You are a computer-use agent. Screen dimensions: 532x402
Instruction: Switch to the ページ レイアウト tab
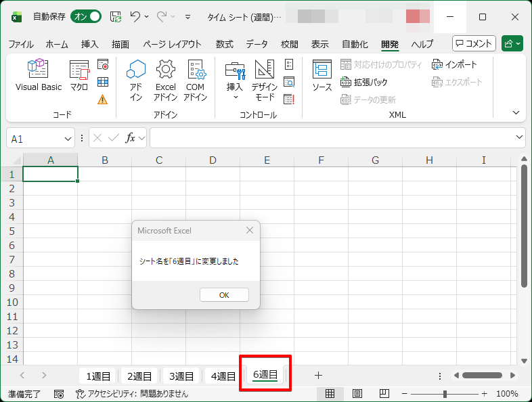pyautogui.click(x=172, y=44)
